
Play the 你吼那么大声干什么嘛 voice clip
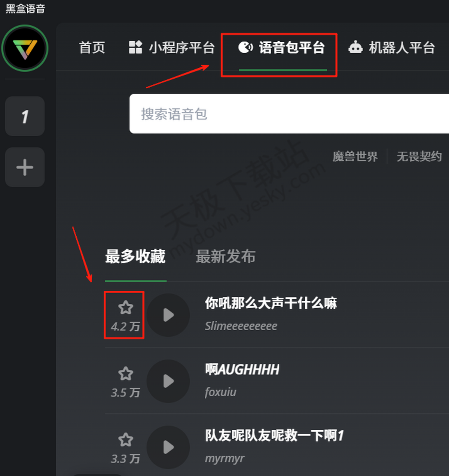[x=168, y=315]
